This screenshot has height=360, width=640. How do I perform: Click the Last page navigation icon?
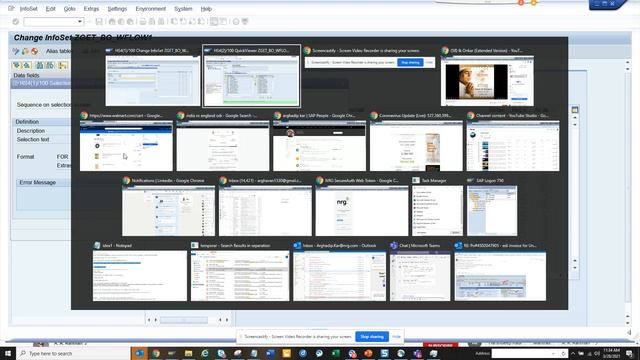point(201,22)
